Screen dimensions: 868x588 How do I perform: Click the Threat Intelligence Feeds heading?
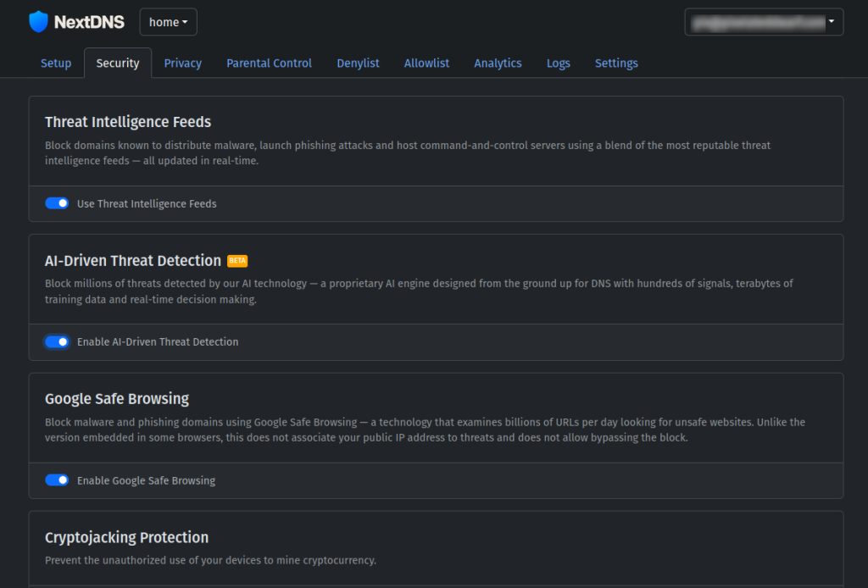[x=128, y=122]
